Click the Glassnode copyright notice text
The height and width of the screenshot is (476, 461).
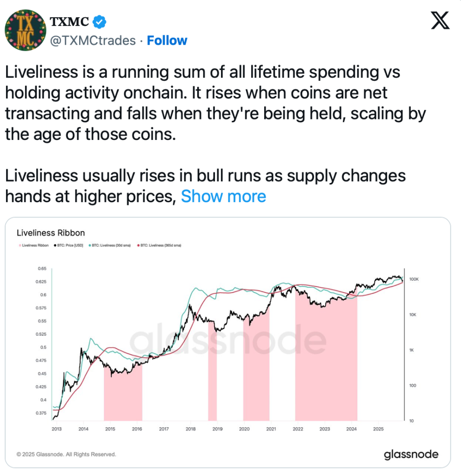(66, 454)
